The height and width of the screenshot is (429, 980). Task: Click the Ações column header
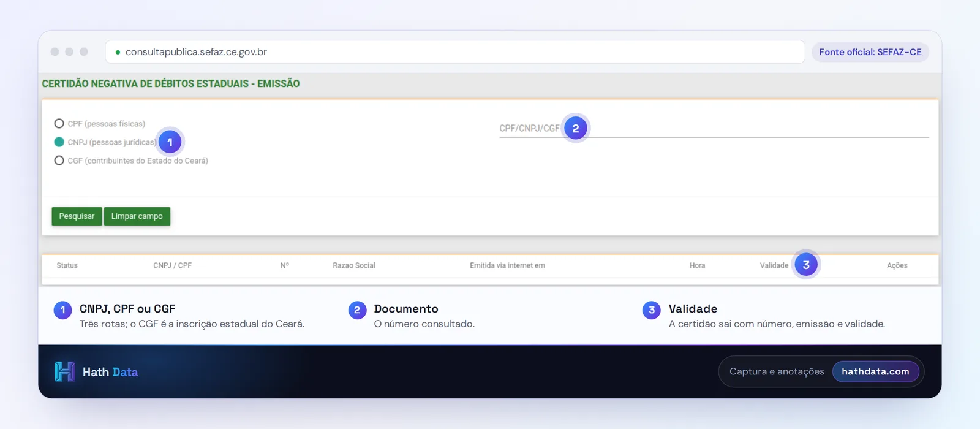(897, 265)
